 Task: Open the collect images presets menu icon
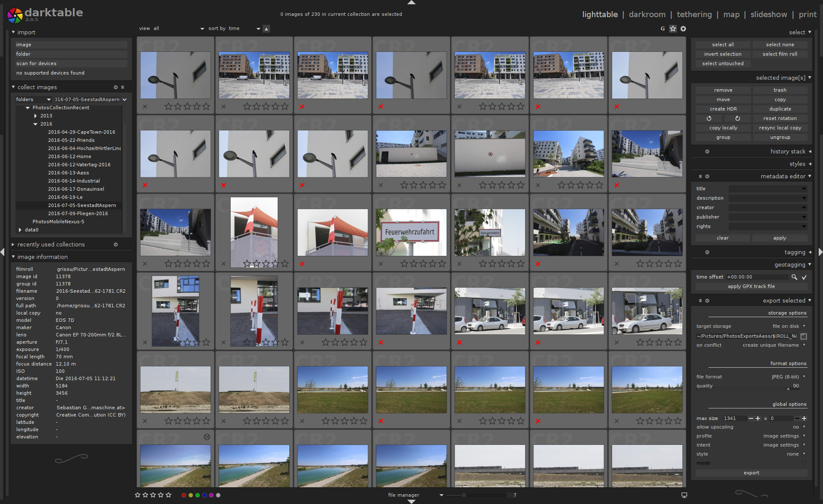[123, 87]
